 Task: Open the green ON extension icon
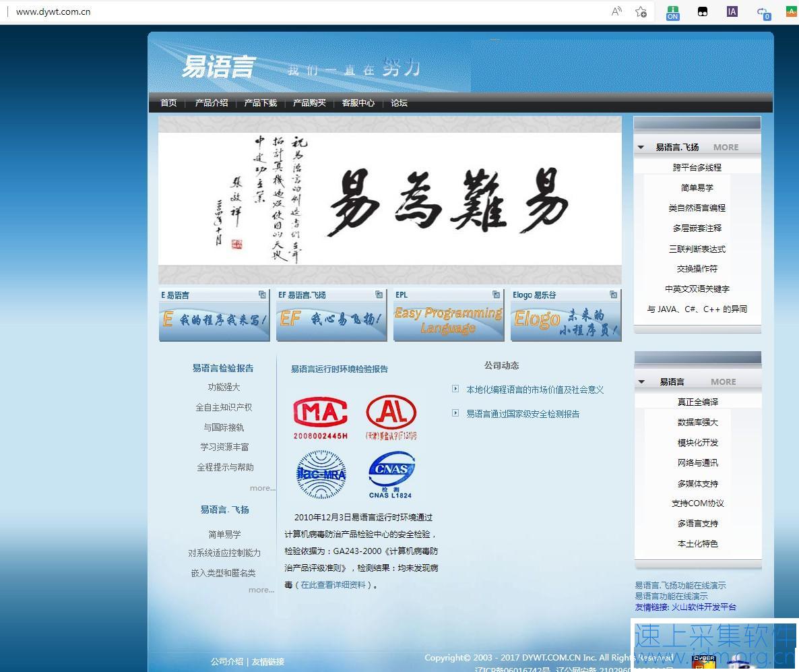click(x=672, y=12)
